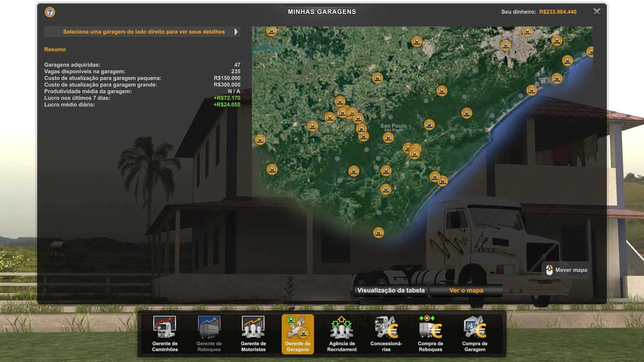Click the Sao Paulo city label

pos(393,126)
